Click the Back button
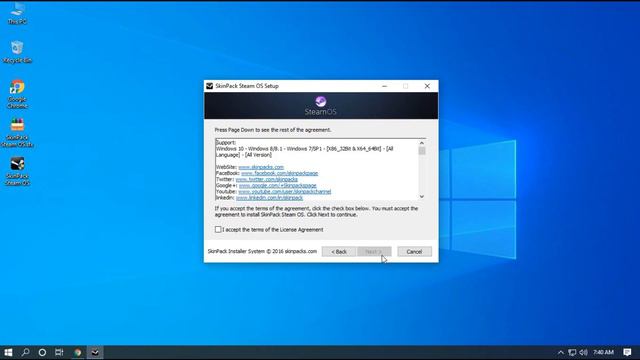This screenshot has width=640, height=360. tap(339, 252)
